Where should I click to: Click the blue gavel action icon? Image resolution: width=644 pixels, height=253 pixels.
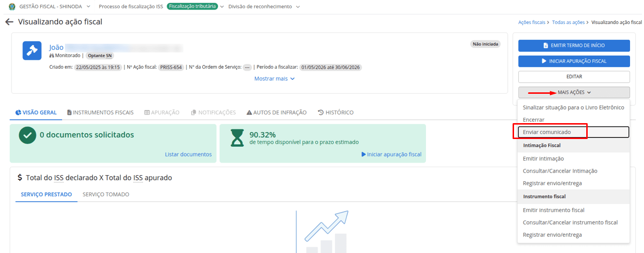(x=32, y=51)
